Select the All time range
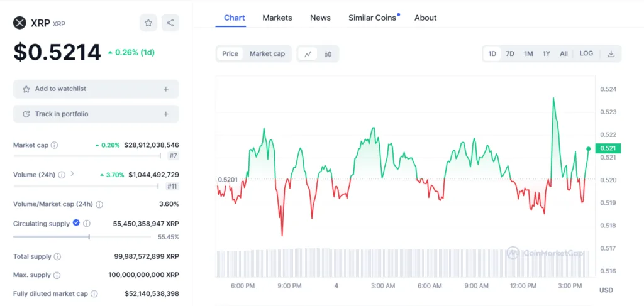This screenshot has height=306, width=644. coord(564,54)
